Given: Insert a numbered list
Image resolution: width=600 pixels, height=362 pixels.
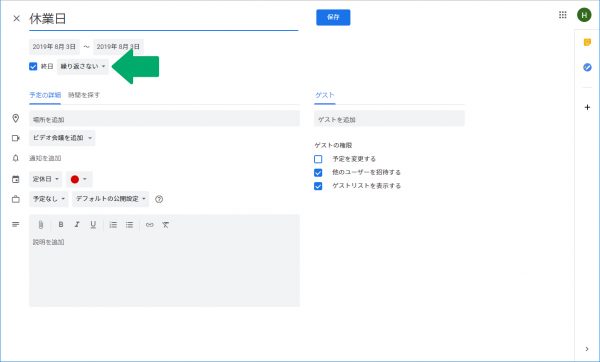Looking at the screenshot, I should 113,225.
